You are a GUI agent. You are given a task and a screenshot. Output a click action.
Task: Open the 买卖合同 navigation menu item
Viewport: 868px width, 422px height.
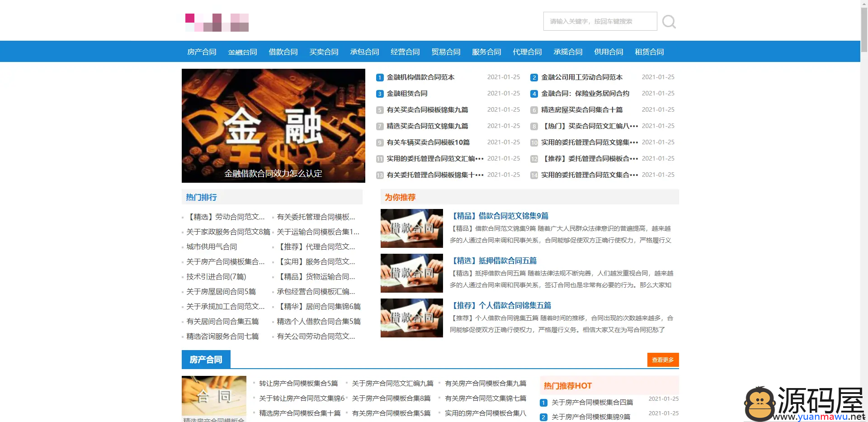click(324, 52)
